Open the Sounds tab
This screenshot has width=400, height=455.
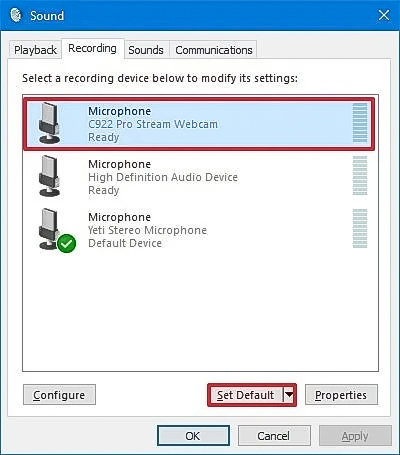point(146,50)
